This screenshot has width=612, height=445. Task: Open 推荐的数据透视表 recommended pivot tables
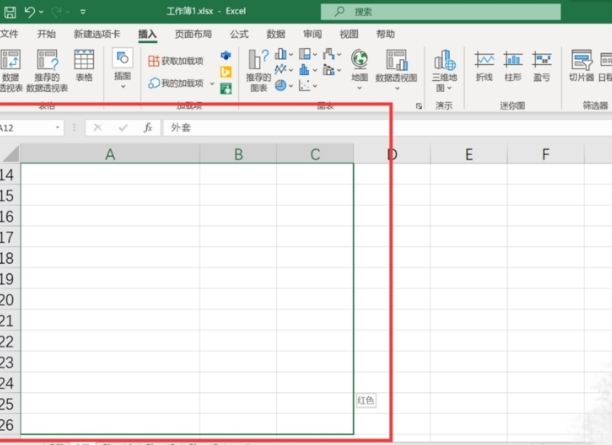[x=47, y=71]
